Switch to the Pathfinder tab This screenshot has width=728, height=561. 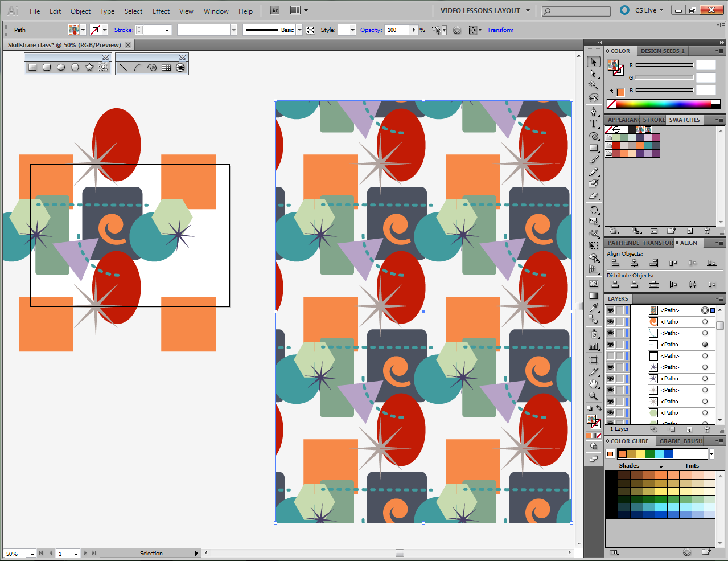(623, 243)
